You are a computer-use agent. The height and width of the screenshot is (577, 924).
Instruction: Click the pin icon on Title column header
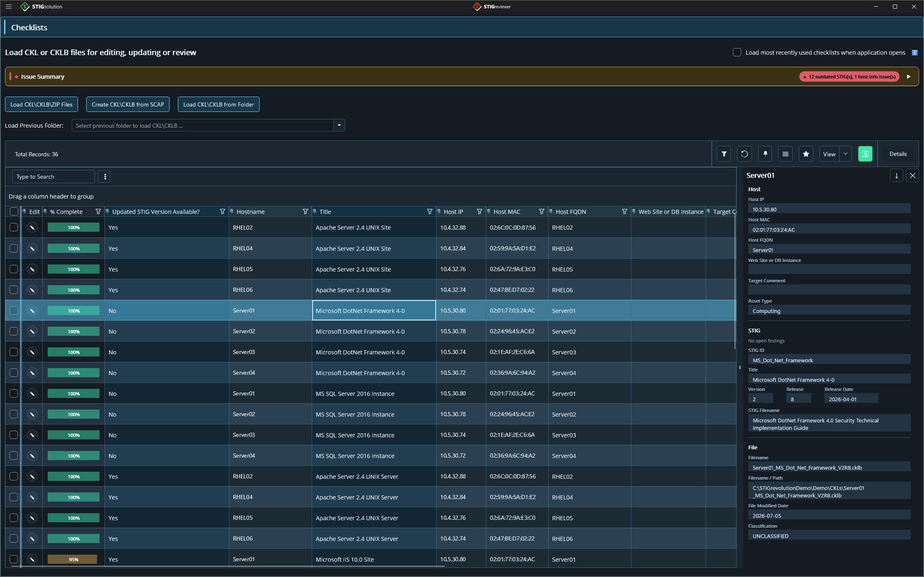coord(315,211)
